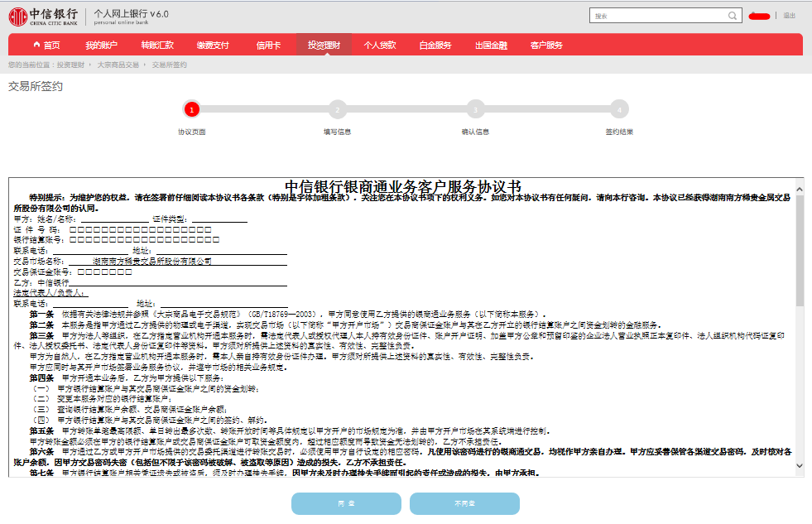Click the 同意 agree button
The height and width of the screenshot is (524, 812).
coord(346,503)
